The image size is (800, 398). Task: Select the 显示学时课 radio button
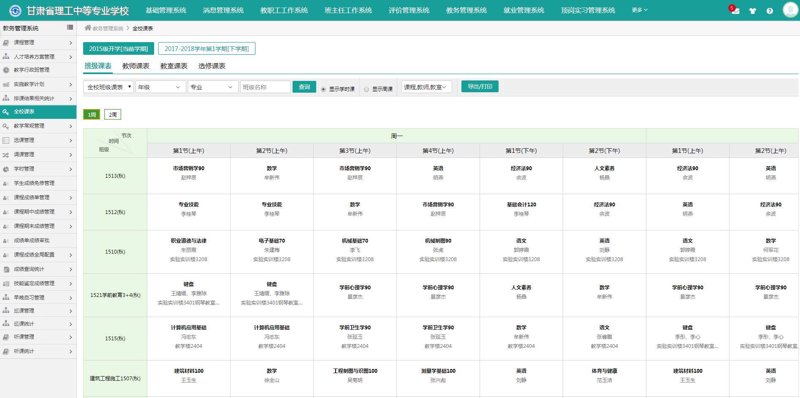click(323, 89)
